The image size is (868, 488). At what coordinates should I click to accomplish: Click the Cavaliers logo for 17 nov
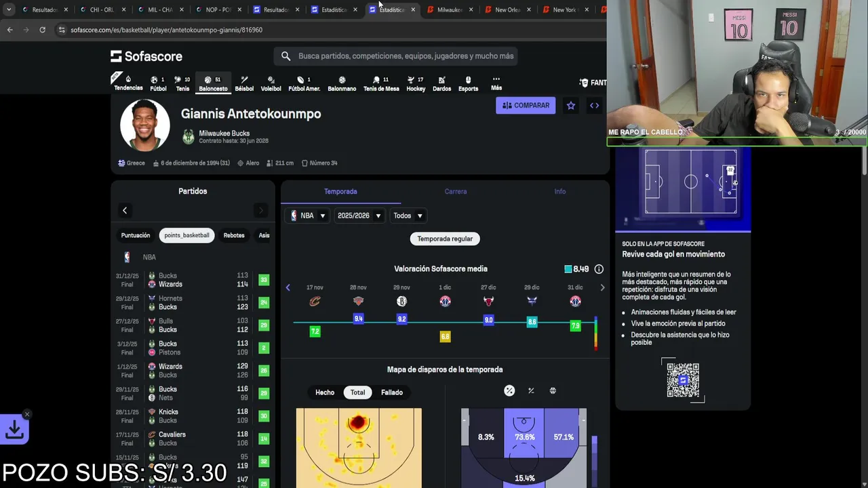(315, 302)
